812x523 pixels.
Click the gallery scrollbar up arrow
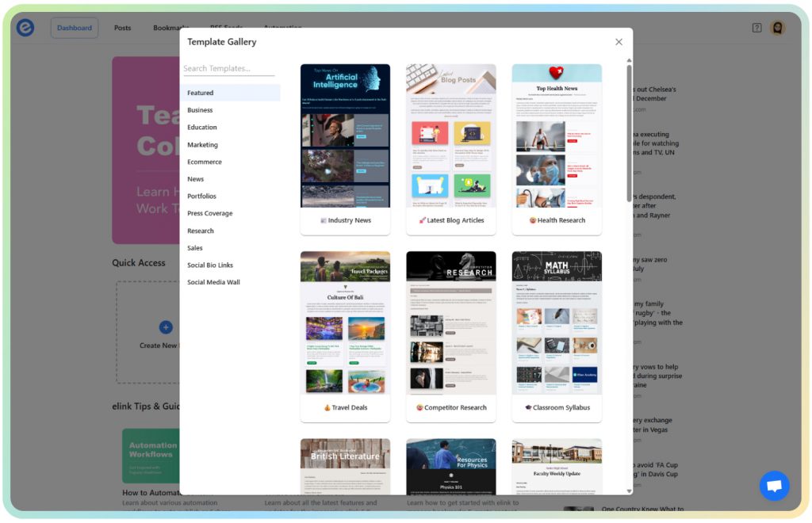tap(629, 61)
